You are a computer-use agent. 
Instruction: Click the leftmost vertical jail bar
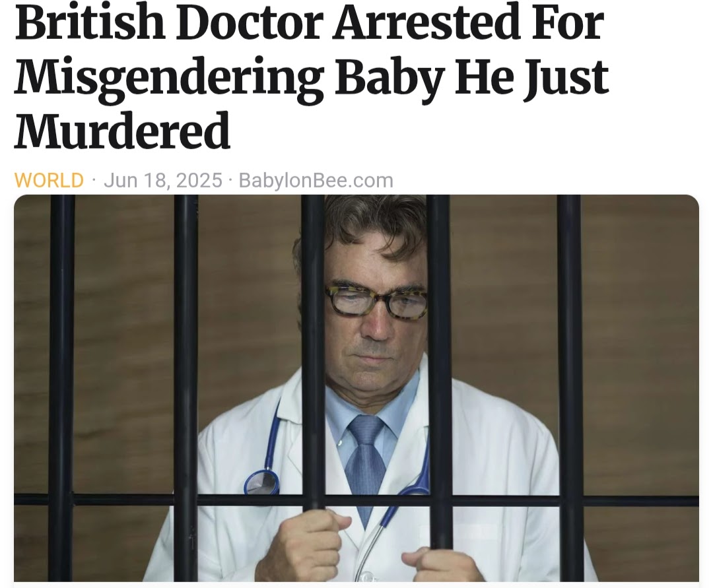click(61, 388)
